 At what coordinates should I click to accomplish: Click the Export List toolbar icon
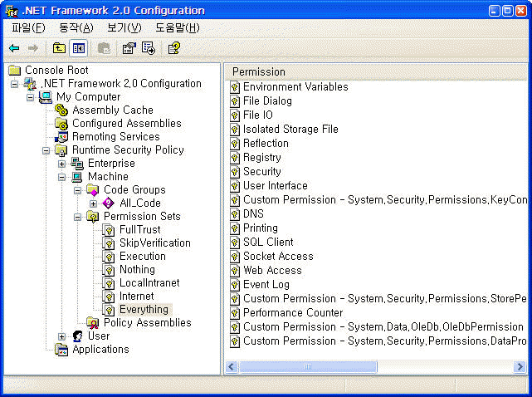(x=149, y=48)
